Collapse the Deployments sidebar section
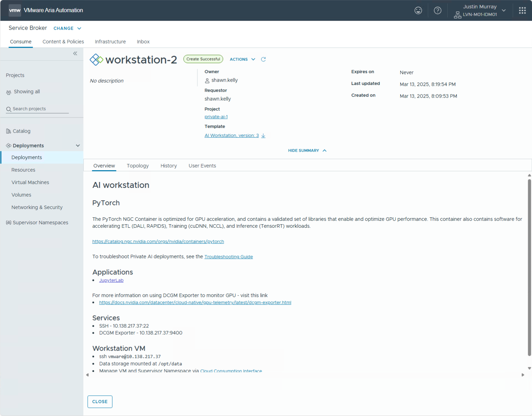 [78, 146]
